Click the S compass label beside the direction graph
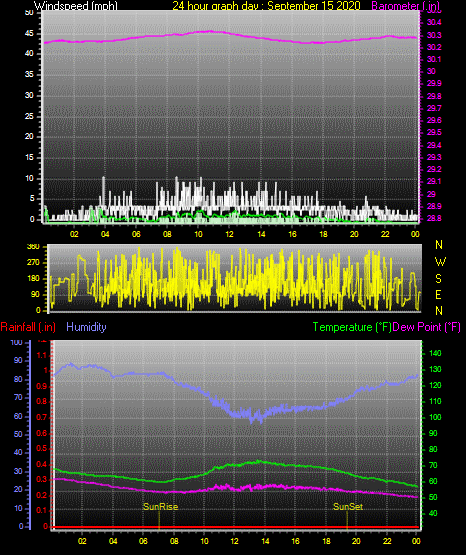 pyautogui.click(x=438, y=279)
